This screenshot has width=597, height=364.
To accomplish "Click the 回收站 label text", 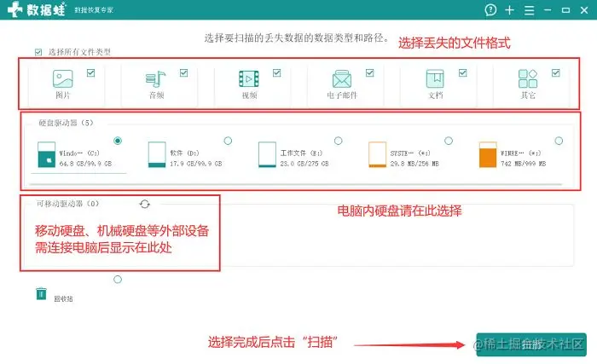I will point(63,299).
